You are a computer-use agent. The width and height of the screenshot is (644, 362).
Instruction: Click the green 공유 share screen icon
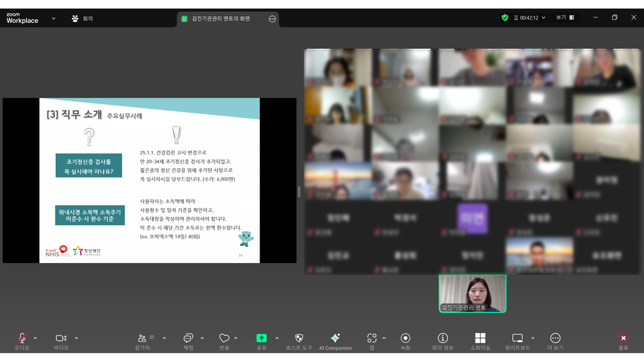[262, 338]
